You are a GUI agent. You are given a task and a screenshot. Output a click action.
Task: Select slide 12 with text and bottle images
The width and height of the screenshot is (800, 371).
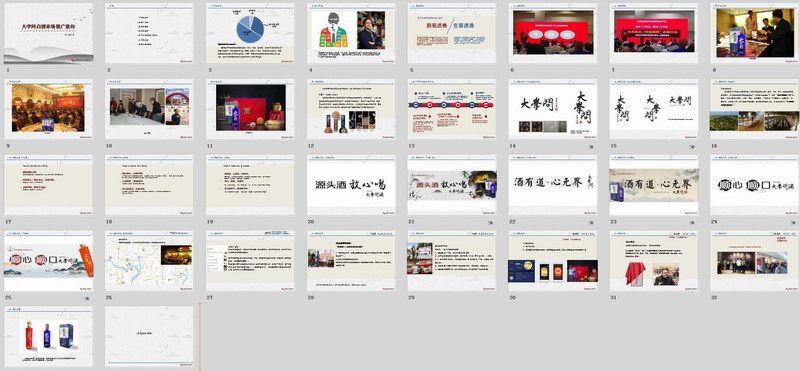click(x=351, y=109)
